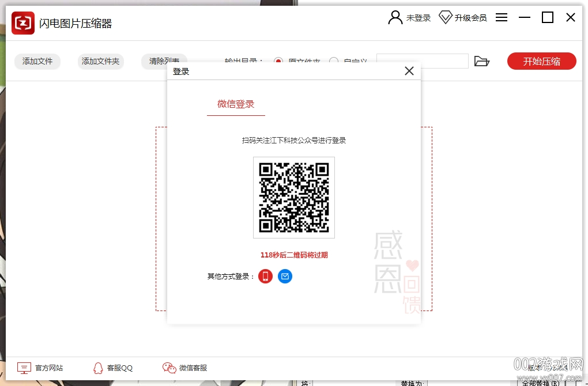Click the user avatar login icon

[x=395, y=18]
